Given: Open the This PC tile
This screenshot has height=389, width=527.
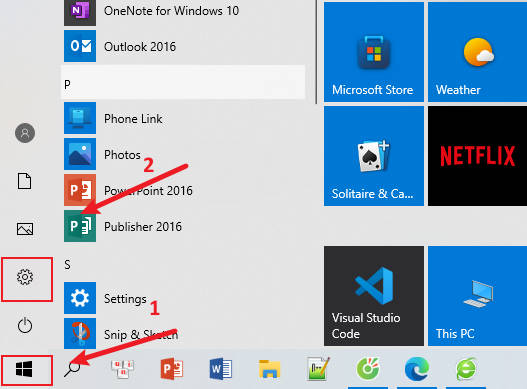Looking at the screenshot, I should (x=477, y=296).
